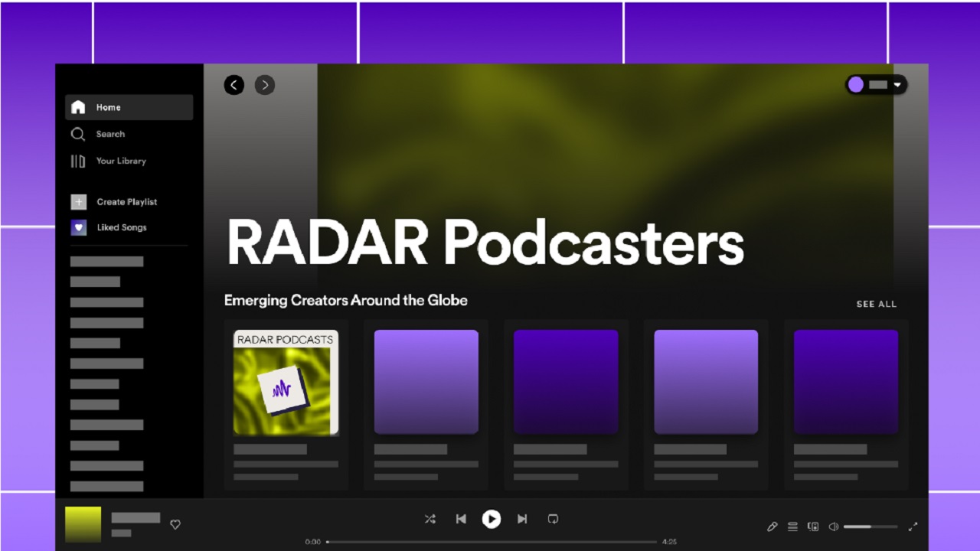Like the current song with heart icon
Image resolution: width=980 pixels, height=551 pixels.
pos(175,524)
